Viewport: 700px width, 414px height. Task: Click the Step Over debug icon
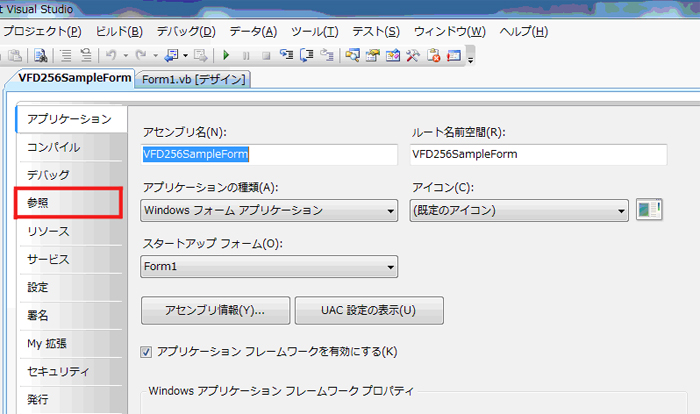(x=307, y=55)
